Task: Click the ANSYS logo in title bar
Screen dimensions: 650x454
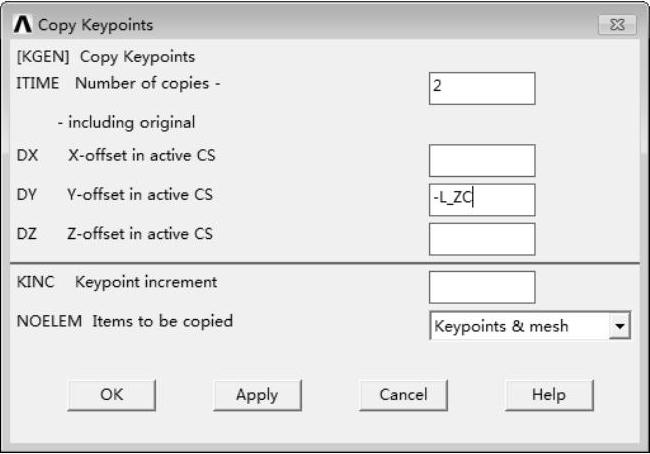Action: tap(24, 24)
